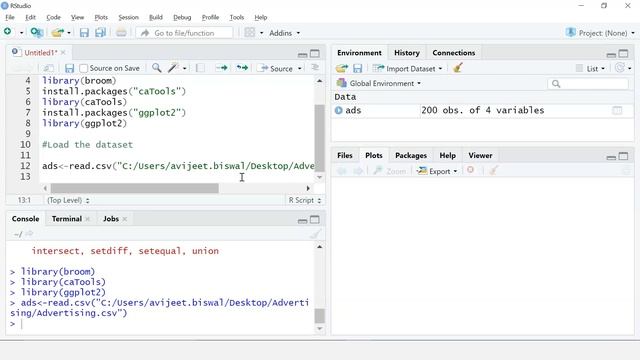Maximize the Console pane

(315, 220)
